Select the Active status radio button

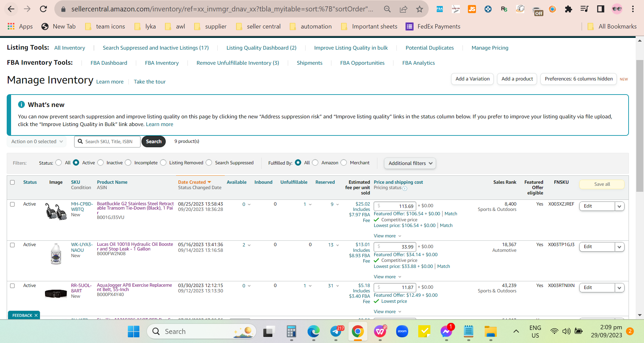[76, 163]
